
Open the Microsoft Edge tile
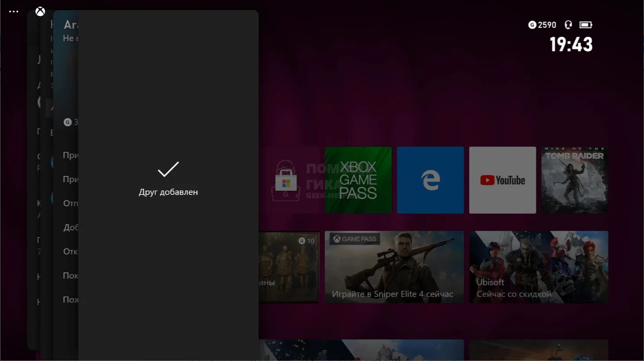[431, 180]
